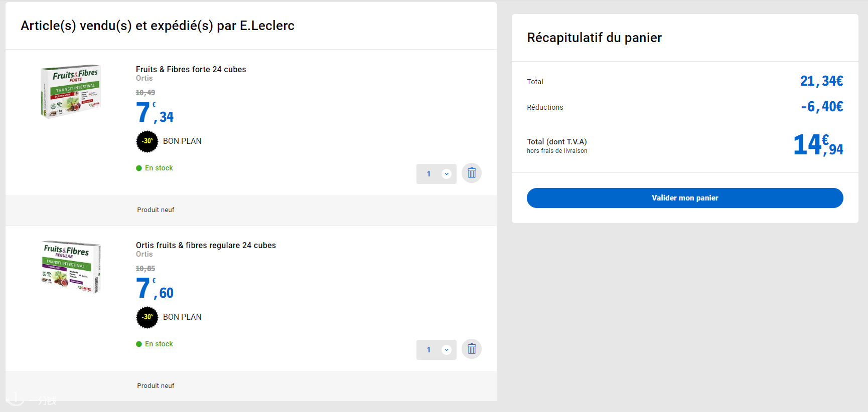This screenshot has width=868, height=412.
Task: Click BON PLAN label on second product
Action: (182, 317)
